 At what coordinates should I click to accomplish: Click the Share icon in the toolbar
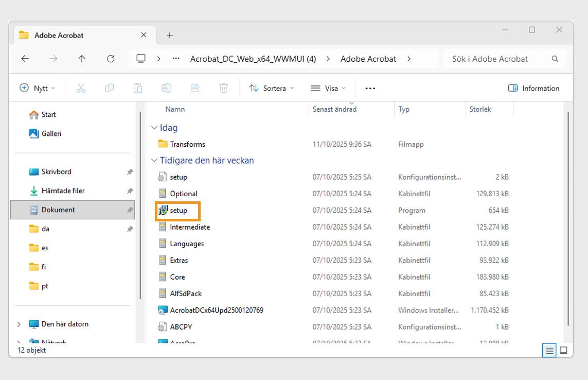195,88
